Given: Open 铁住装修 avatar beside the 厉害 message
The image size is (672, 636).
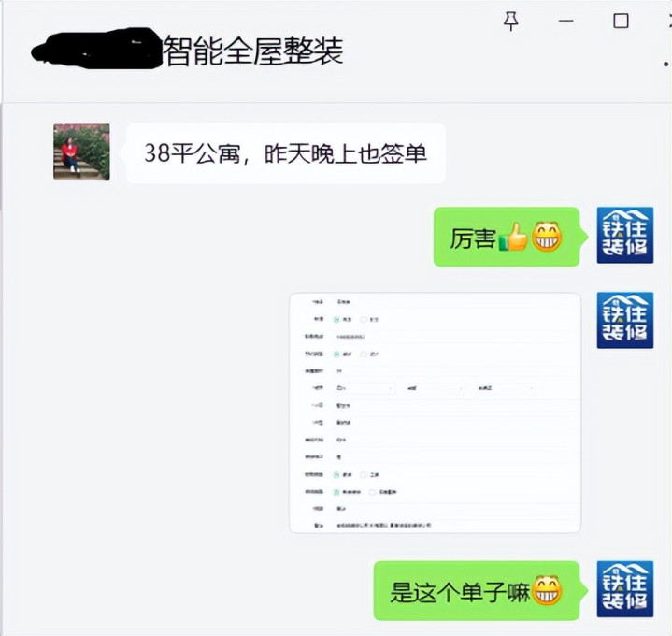Looking at the screenshot, I should click(x=625, y=235).
